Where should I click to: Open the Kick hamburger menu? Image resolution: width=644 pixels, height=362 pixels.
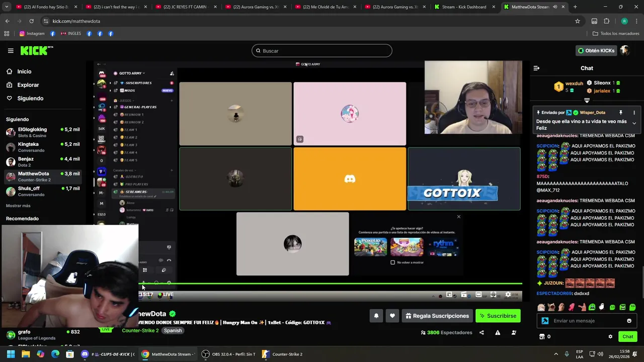pyautogui.click(x=11, y=51)
